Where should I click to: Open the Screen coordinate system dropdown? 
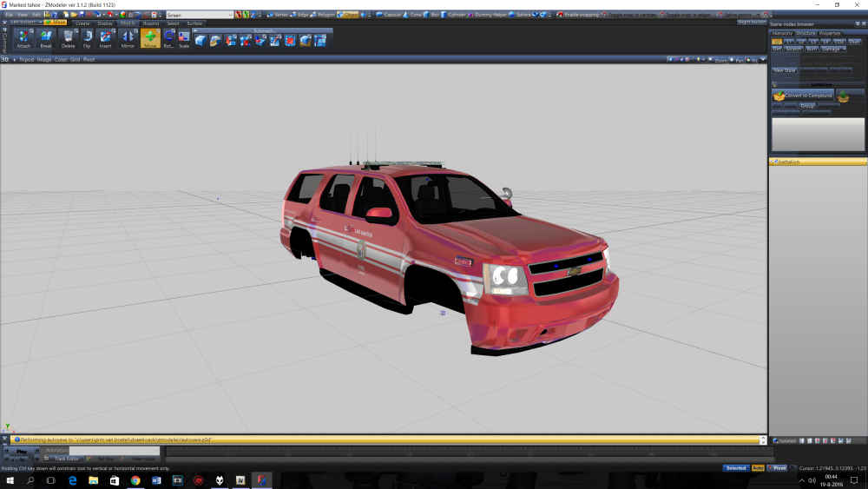point(230,15)
